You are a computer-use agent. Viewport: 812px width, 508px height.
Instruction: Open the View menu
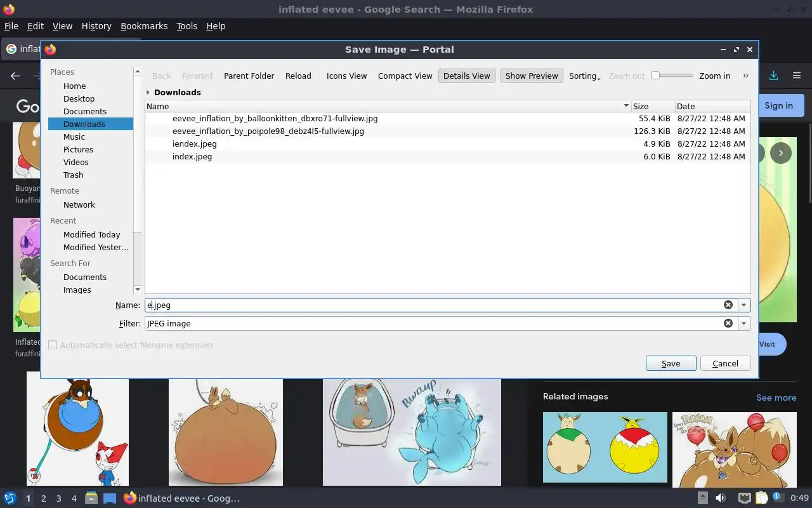(x=62, y=26)
